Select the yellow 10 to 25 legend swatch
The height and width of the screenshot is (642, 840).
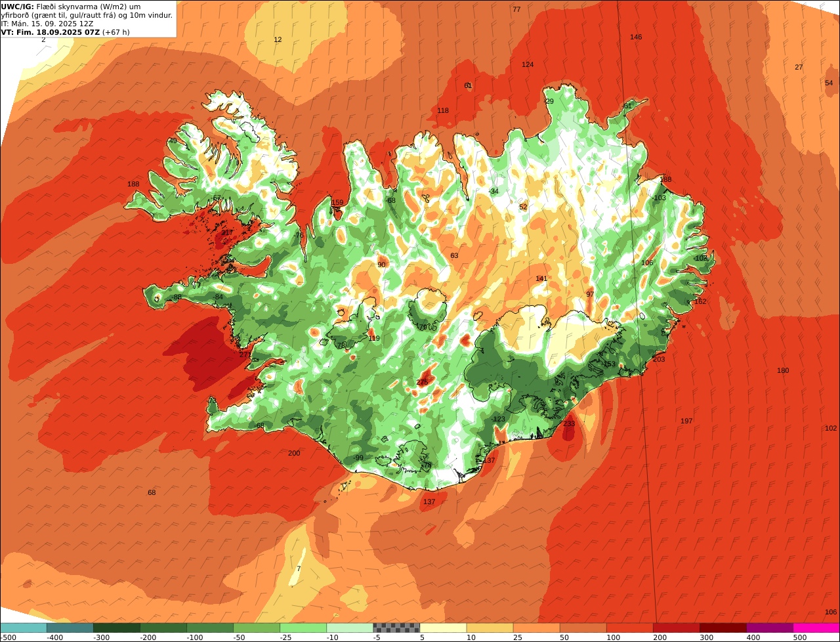pyautogui.click(x=490, y=628)
